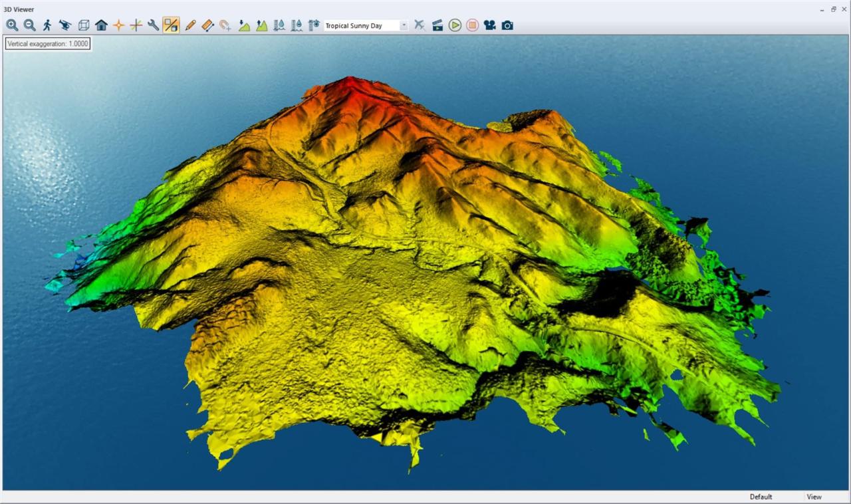This screenshot has height=504, width=851.
Task: Toggle the colored axes crosshair display
Action: click(x=136, y=25)
